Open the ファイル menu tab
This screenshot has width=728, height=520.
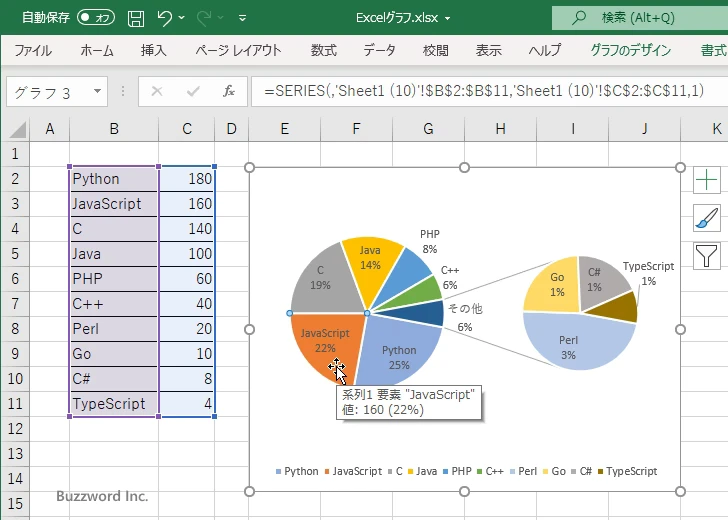point(33,50)
